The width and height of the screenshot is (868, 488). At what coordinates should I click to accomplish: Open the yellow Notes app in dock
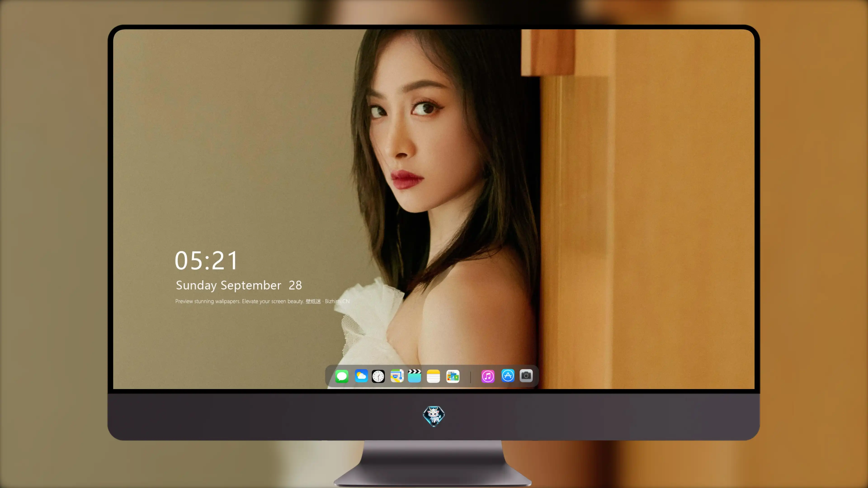tap(433, 376)
